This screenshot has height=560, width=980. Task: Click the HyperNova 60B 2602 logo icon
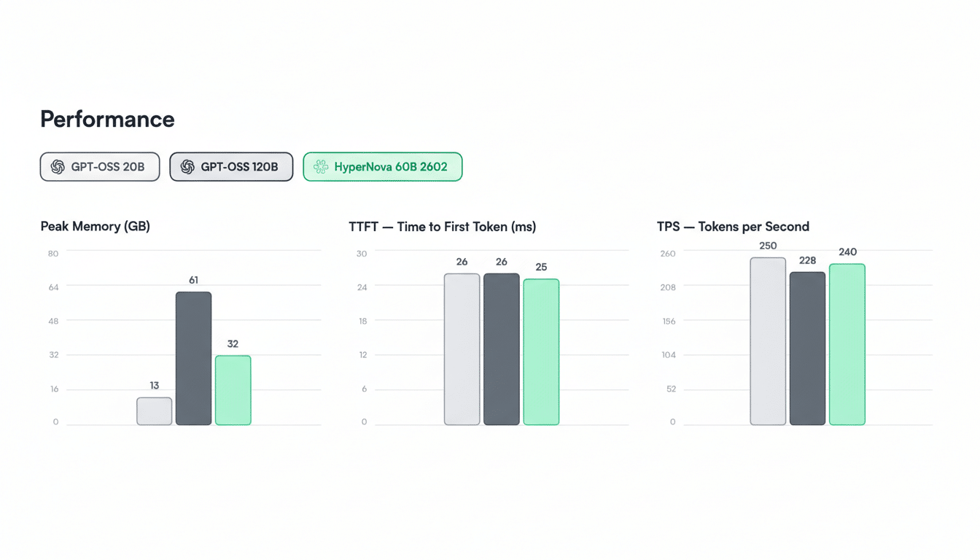point(320,167)
